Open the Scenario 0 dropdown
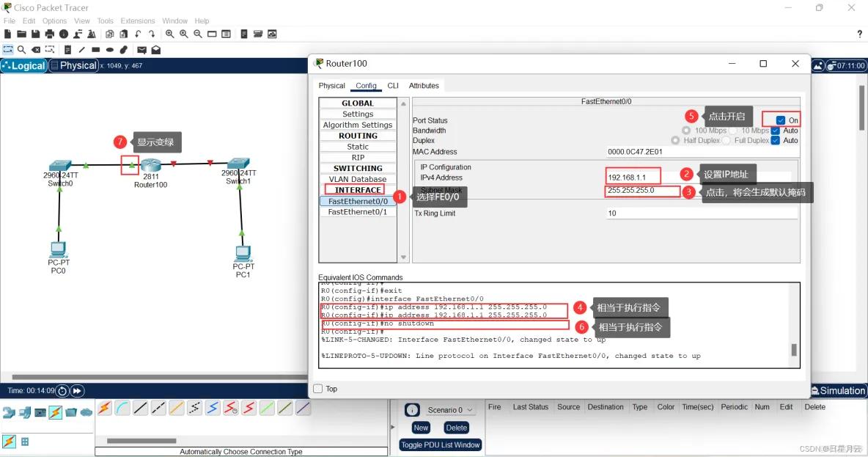Viewport: 868px width, 457px height. point(450,410)
